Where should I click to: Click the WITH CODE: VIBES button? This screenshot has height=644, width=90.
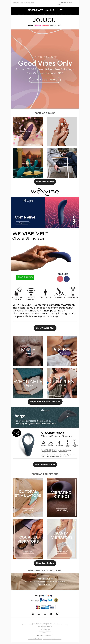[45, 80]
